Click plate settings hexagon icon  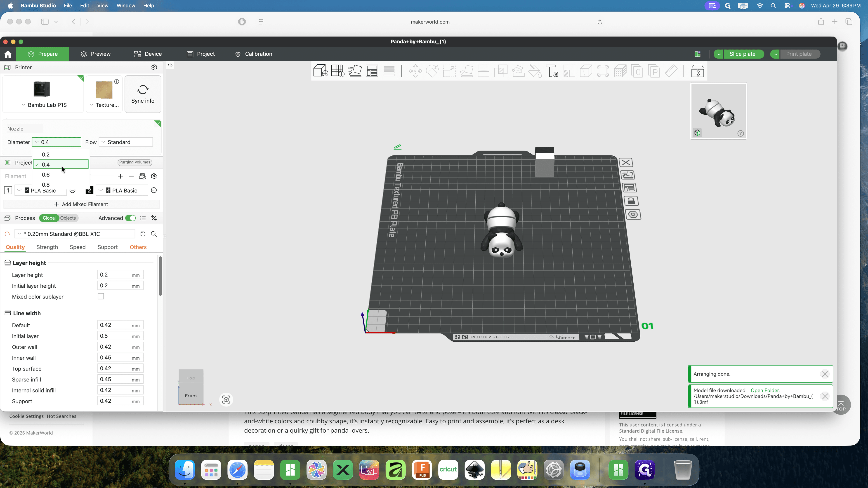pyautogui.click(x=633, y=215)
